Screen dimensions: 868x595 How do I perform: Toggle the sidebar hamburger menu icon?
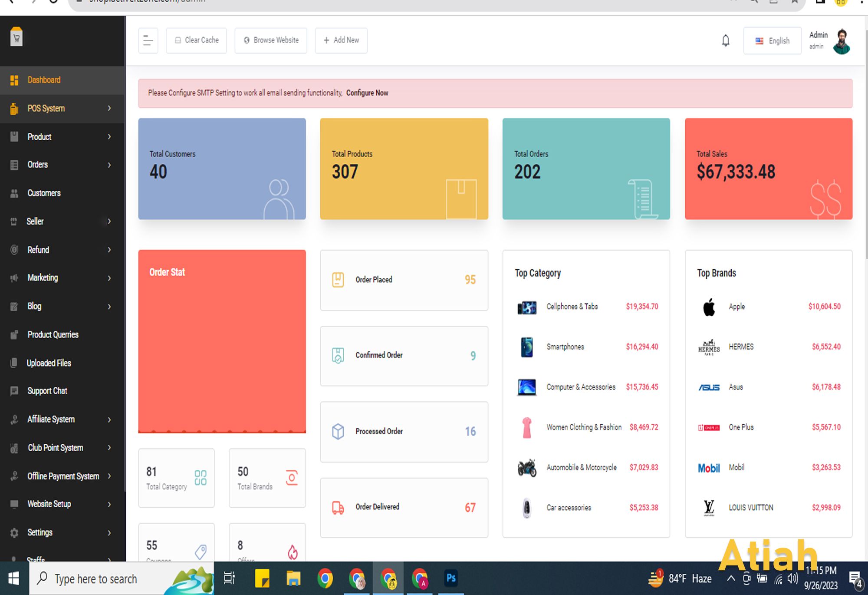tap(148, 40)
